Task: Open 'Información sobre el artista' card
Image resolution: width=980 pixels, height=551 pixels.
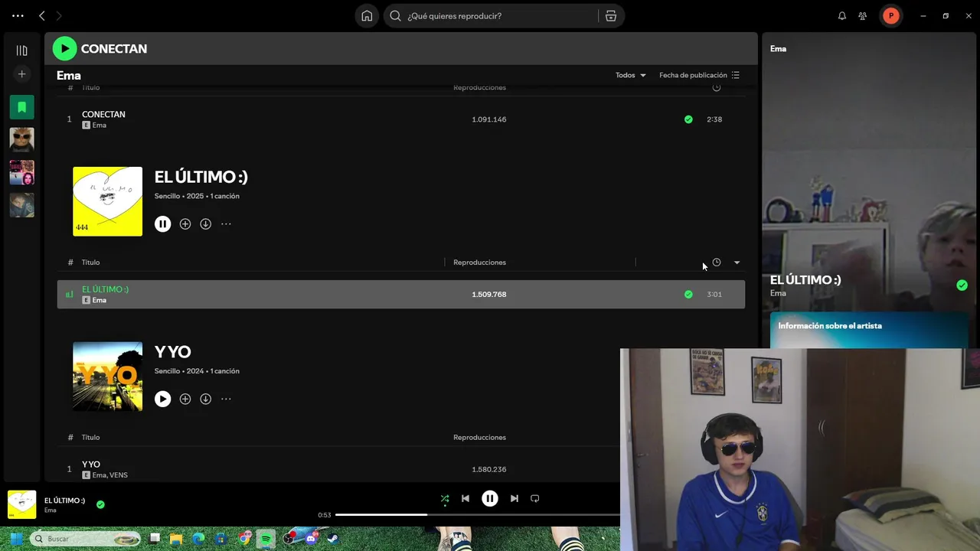Action: point(869,330)
